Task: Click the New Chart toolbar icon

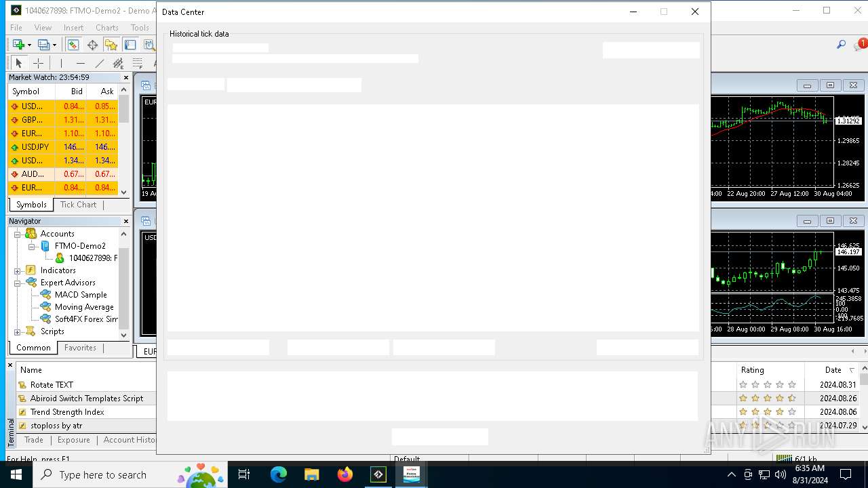Action: tap(18, 45)
